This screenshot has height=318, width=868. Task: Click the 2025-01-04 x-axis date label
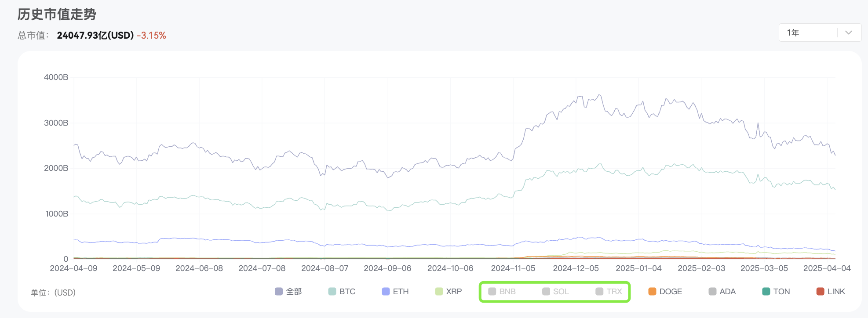coord(638,268)
